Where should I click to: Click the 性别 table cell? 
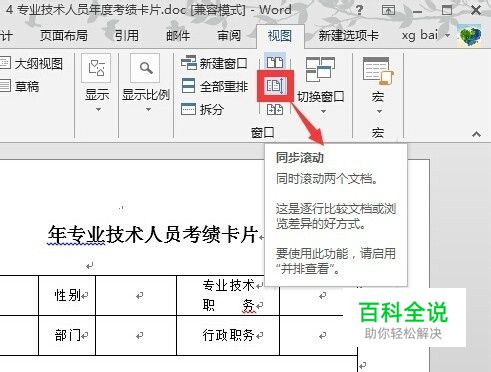click(x=67, y=295)
